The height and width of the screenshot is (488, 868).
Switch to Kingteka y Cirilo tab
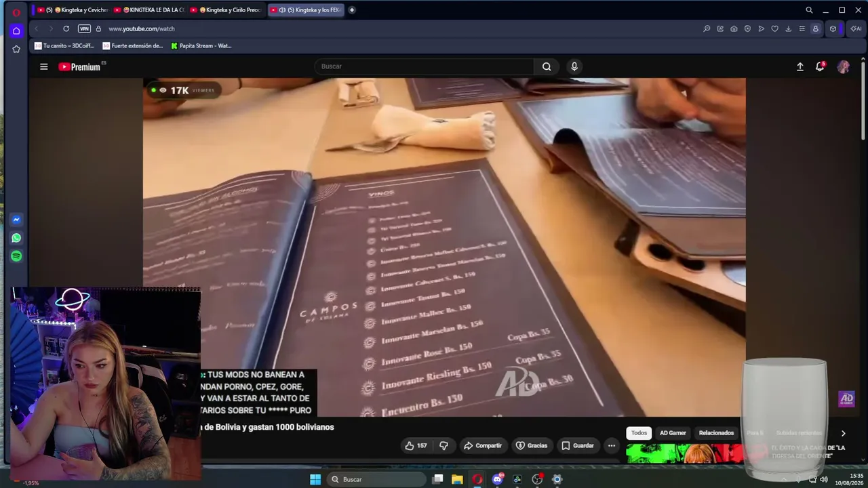point(226,10)
